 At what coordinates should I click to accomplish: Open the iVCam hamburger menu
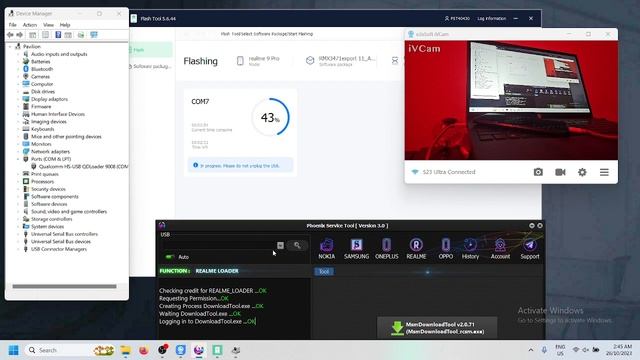[604, 172]
